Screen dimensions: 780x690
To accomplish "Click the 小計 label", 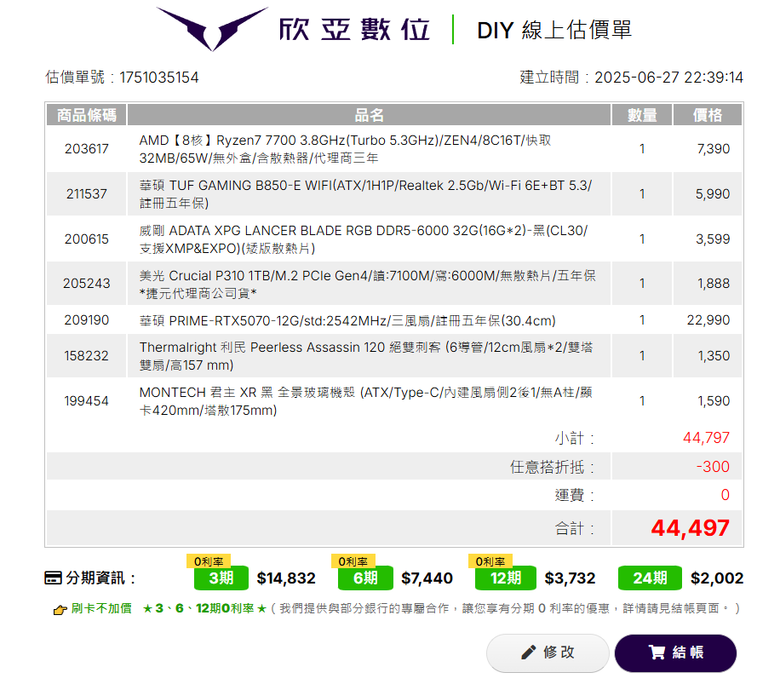I will click(x=575, y=438).
